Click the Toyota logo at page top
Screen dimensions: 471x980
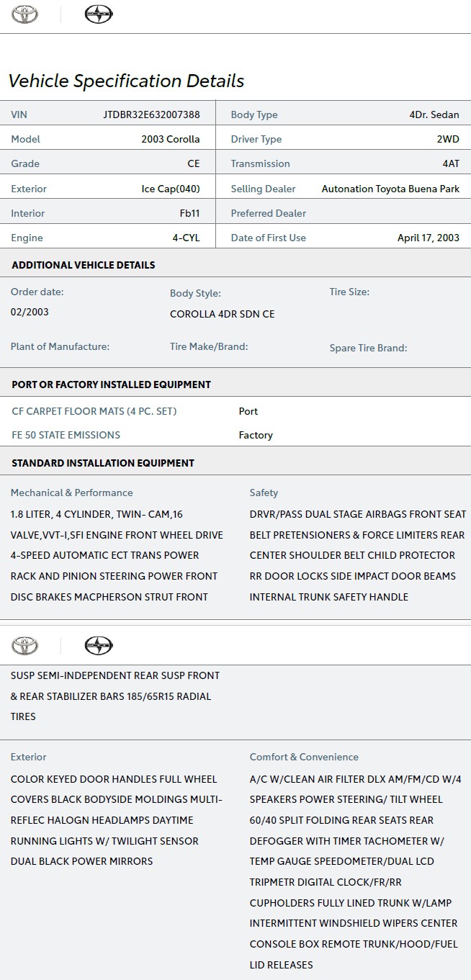25,14
